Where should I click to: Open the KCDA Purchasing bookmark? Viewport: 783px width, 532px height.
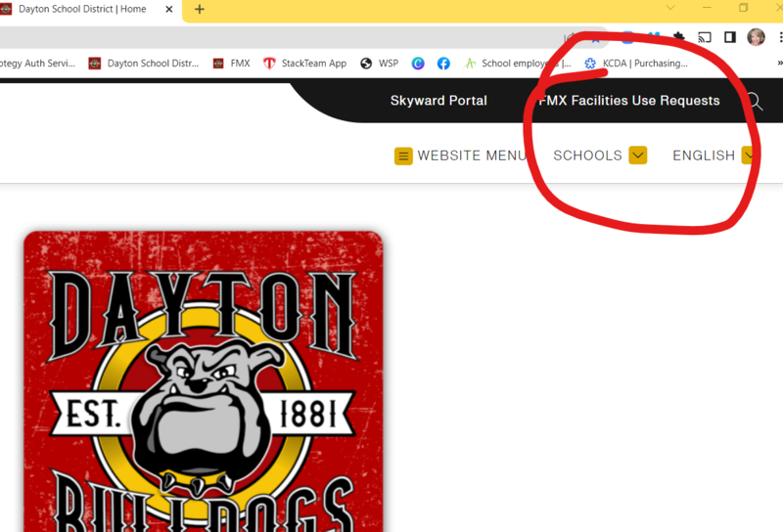[636, 64]
